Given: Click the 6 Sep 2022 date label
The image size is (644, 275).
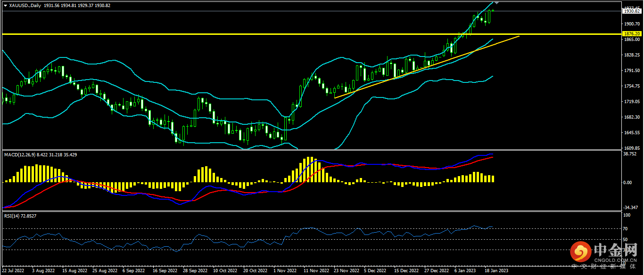Looking at the screenshot, I should (x=134, y=271).
